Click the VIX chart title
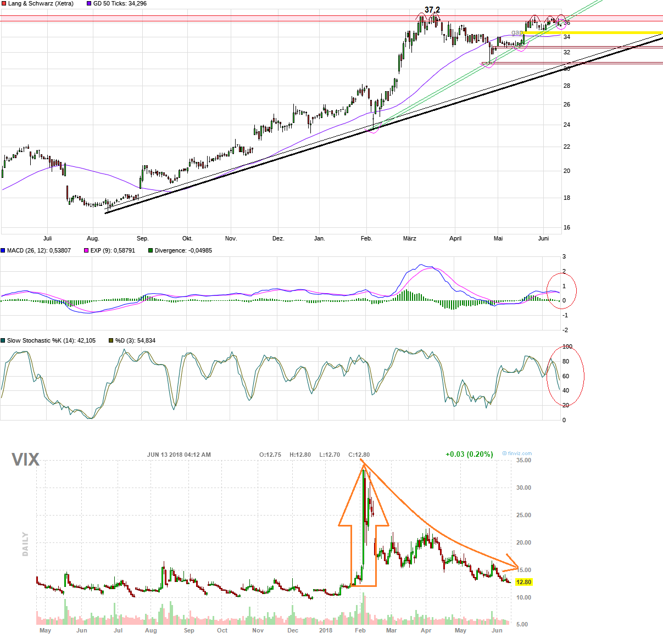Screen dimensions: 663x644 tap(26, 460)
